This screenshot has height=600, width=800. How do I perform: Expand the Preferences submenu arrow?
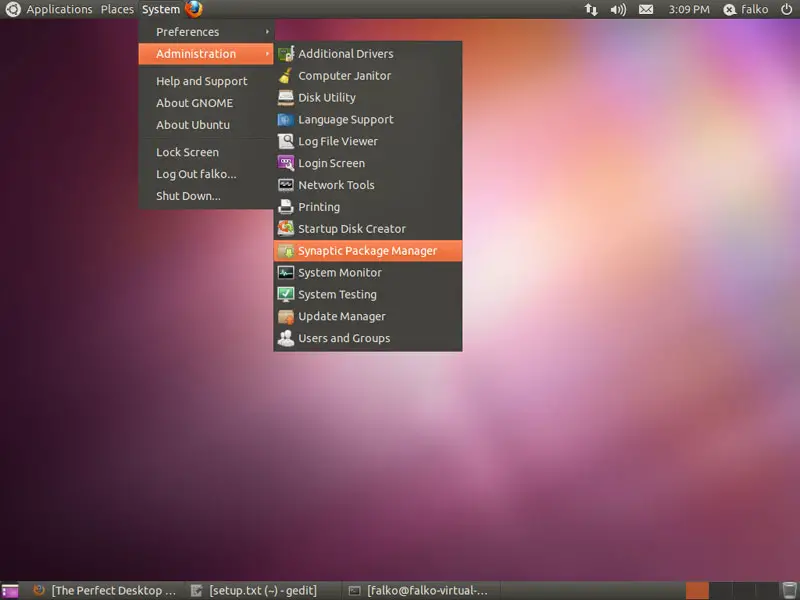pos(267,32)
